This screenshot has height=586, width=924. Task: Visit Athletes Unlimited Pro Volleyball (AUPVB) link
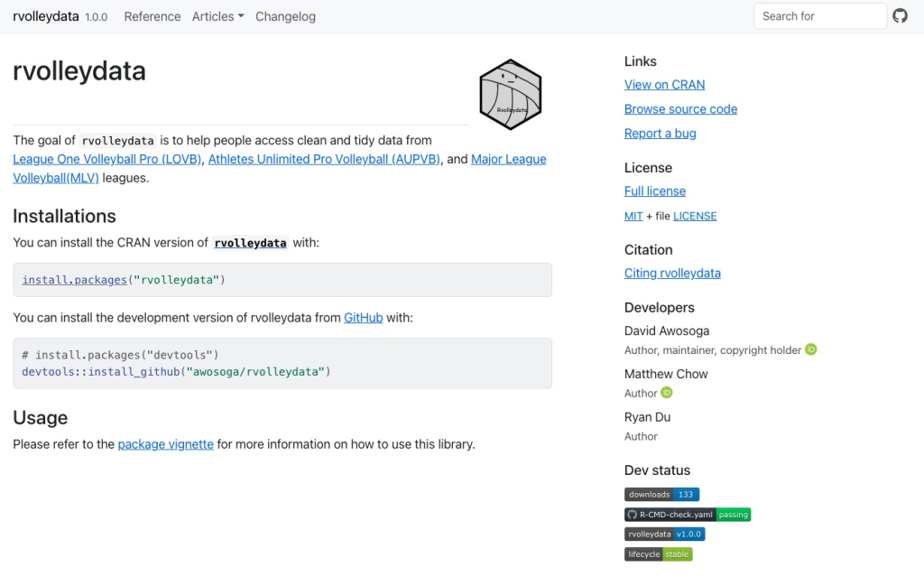324,159
